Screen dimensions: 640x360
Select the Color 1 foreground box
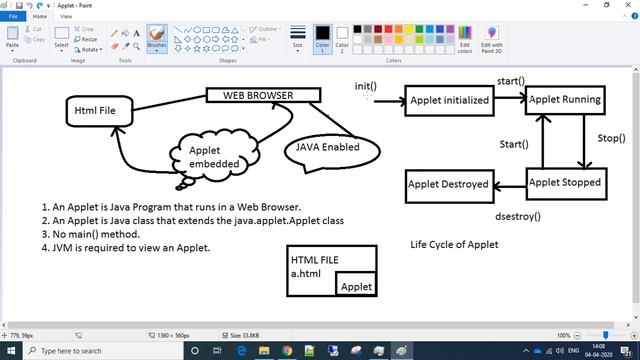[322, 39]
